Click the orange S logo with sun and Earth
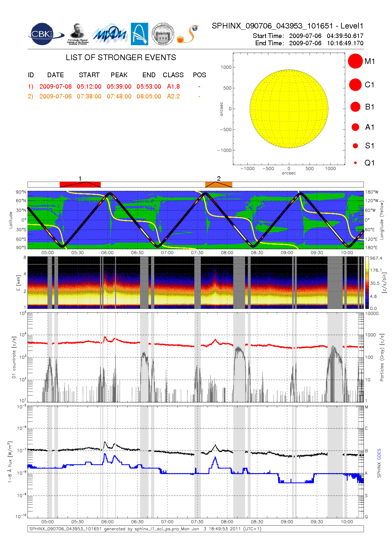Image resolution: width=392 pixels, height=555 pixels. 188,34
